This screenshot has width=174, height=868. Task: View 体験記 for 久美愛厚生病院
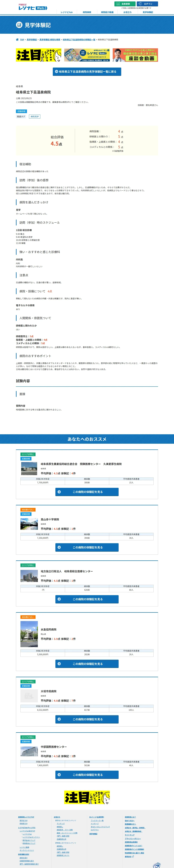87,492
